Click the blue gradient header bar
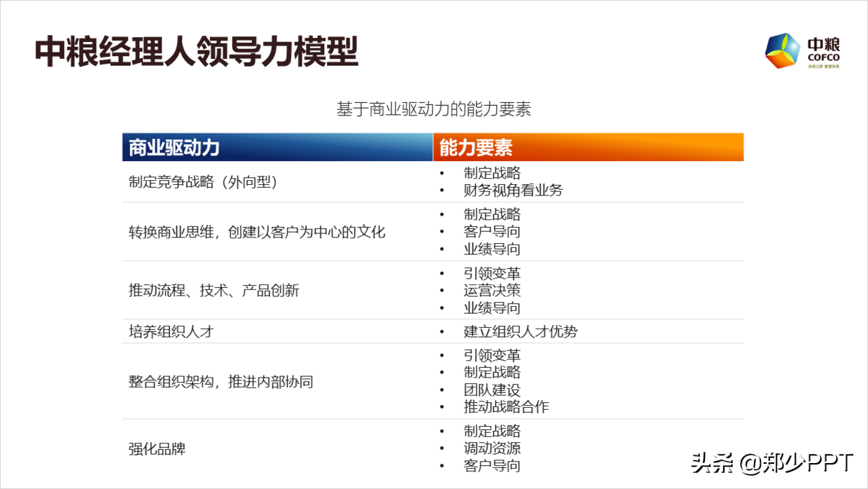Screen dimensions: 868x489 pos(276,147)
